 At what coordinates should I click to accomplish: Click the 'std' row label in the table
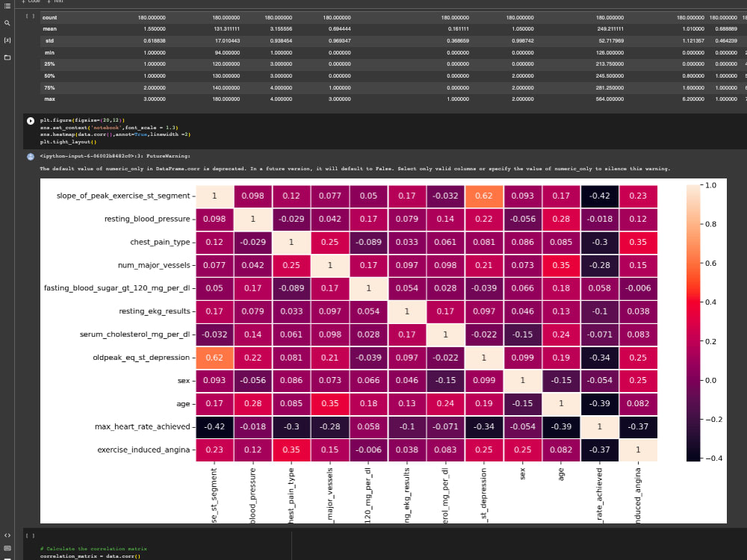pyautogui.click(x=49, y=41)
